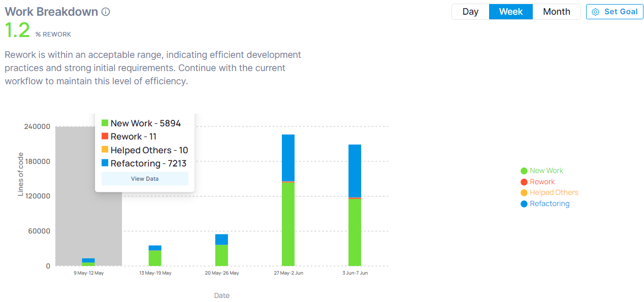Click the info icon beside Work Breakdown
644x302 pixels.
106,12
